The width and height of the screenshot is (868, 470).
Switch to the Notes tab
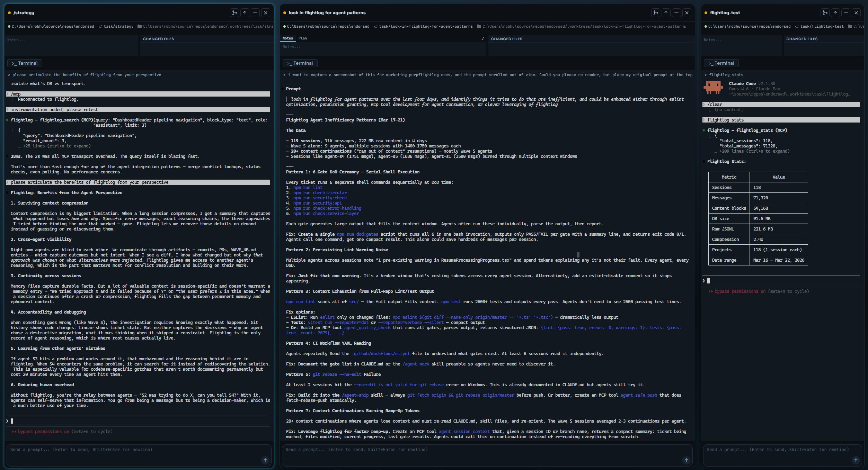pyautogui.click(x=287, y=38)
